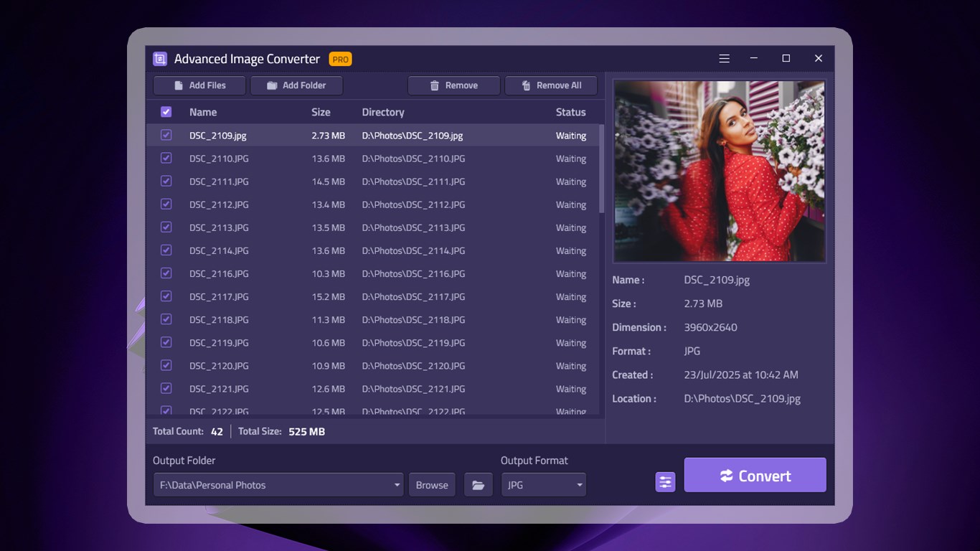The width and height of the screenshot is (980, 551).
Task: Click the preview image of woman in red
Action: pyautogui.click(x=720, y=171)
